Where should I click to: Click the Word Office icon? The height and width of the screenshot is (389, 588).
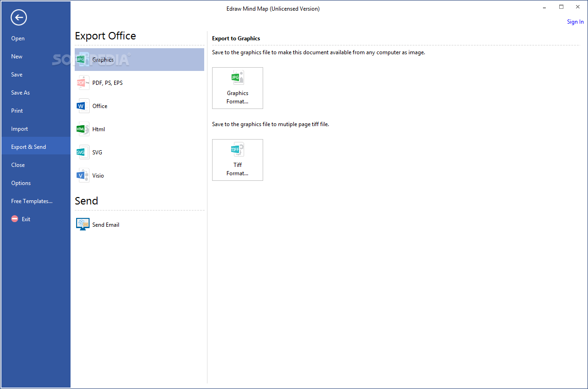pos(83,106)
